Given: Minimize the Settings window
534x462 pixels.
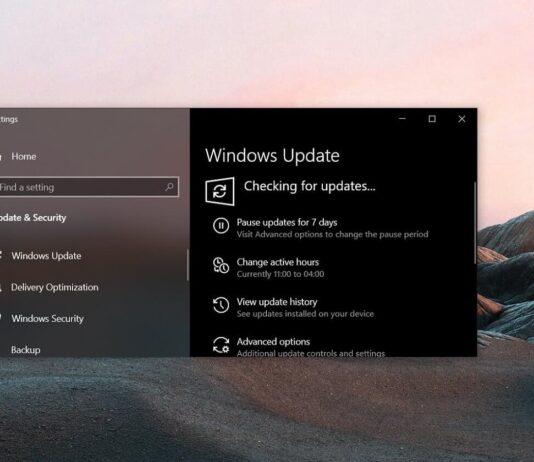Looking at the screenshot, I should [402, 118].
